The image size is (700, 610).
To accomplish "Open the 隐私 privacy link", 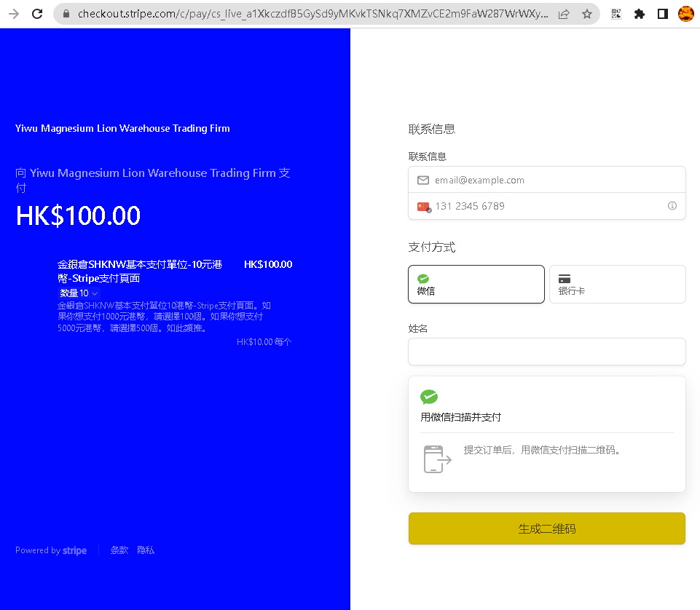I will 146,550.
